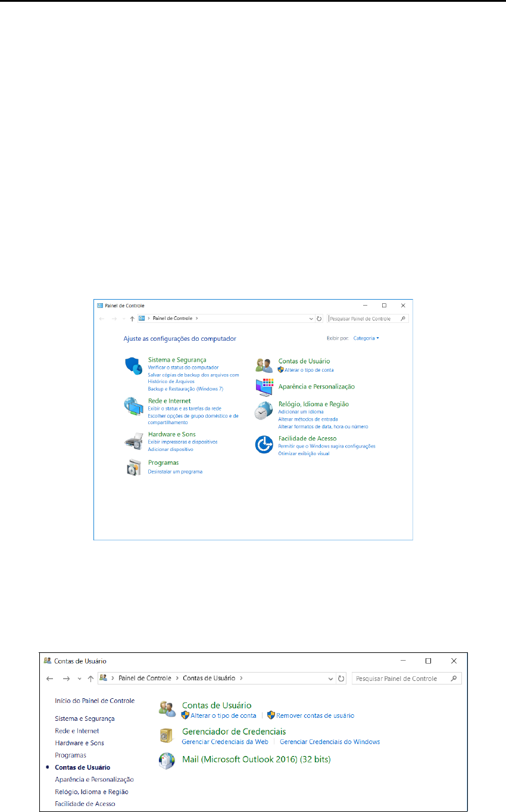Click the Gerenciador de Credenciais safe icon

[167, 736]
